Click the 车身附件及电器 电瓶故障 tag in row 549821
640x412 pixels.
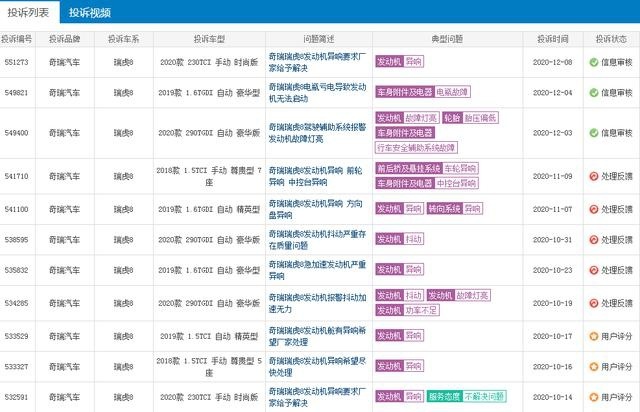pos(423,92)
